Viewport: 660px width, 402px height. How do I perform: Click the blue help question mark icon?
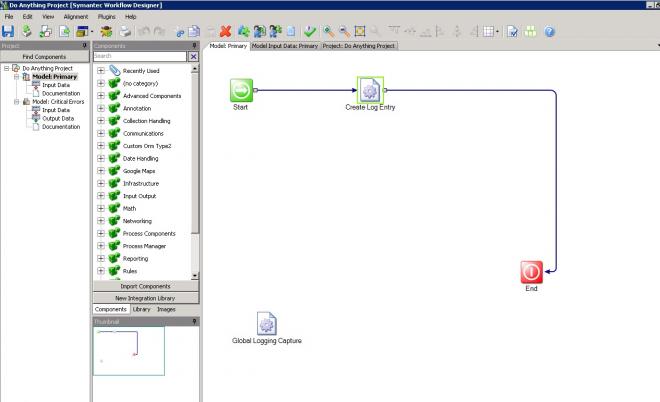coord(549,31)
